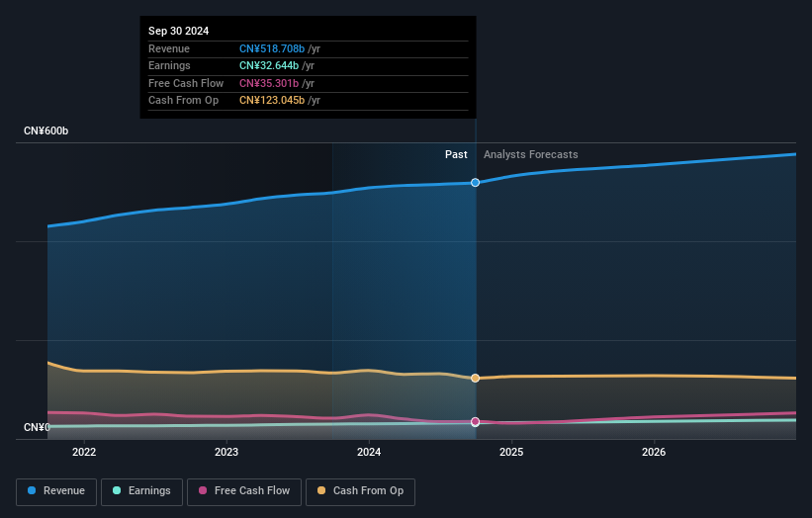
Task: Click the Cash From Op tooltip row label
Action: click(x=183, y=101)
